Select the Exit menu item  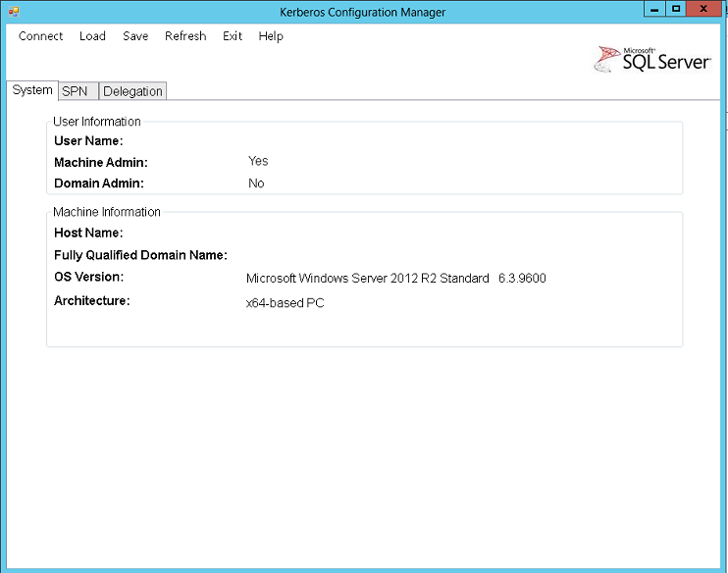tap(233, 36)
